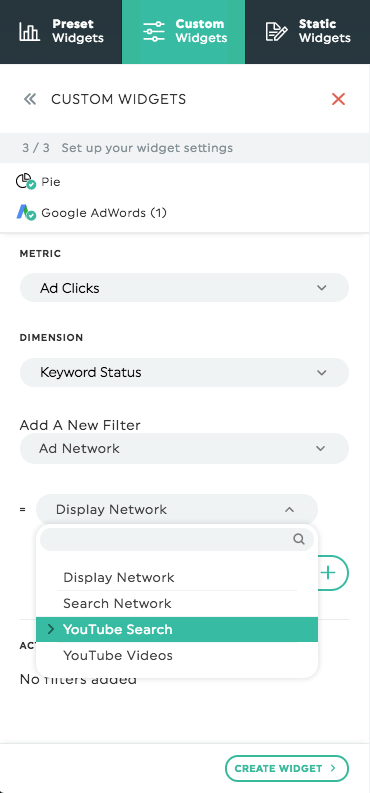Open the Ad Clicks metric dropdown
Viewport: 370px width, 793px height.
pyautogui.click(x=184, y=288)
